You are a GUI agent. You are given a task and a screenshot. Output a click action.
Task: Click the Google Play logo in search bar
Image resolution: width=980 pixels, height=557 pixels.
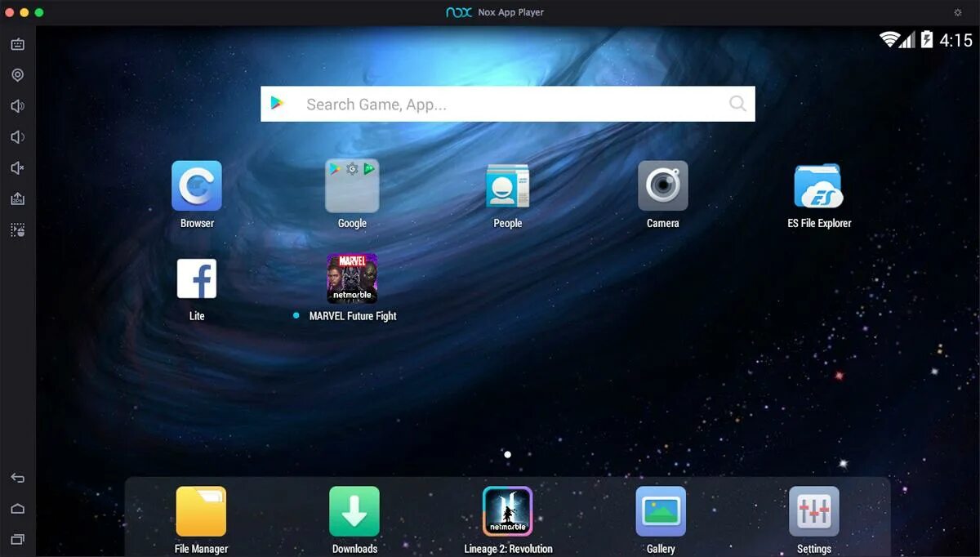pyautogui.click(x=278, y=104)
